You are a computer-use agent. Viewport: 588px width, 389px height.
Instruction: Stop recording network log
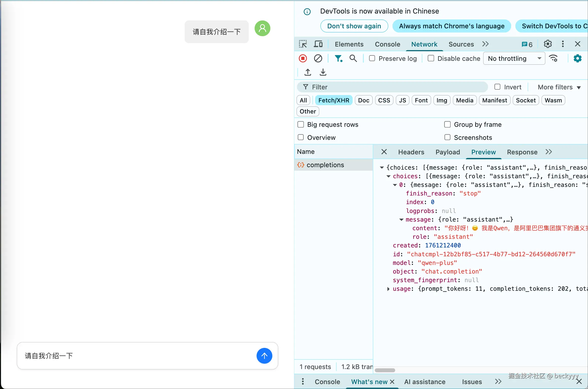click(303, 59)
